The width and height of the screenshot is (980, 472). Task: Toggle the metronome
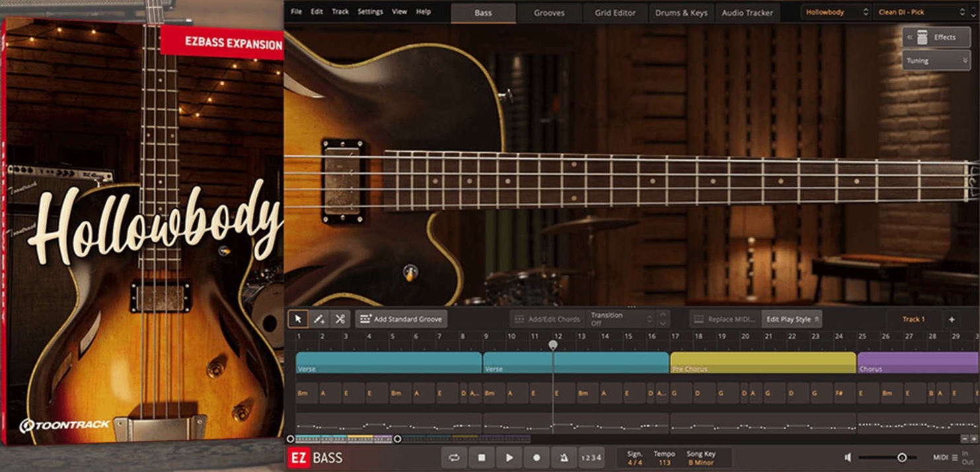(564, 457)
